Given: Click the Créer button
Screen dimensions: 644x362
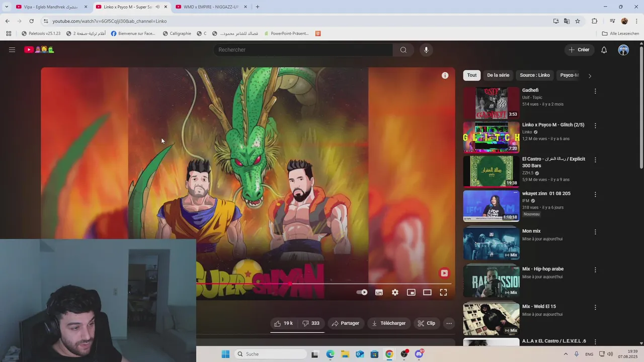Looking at the screenshot, I should click(x=579, y=50).
